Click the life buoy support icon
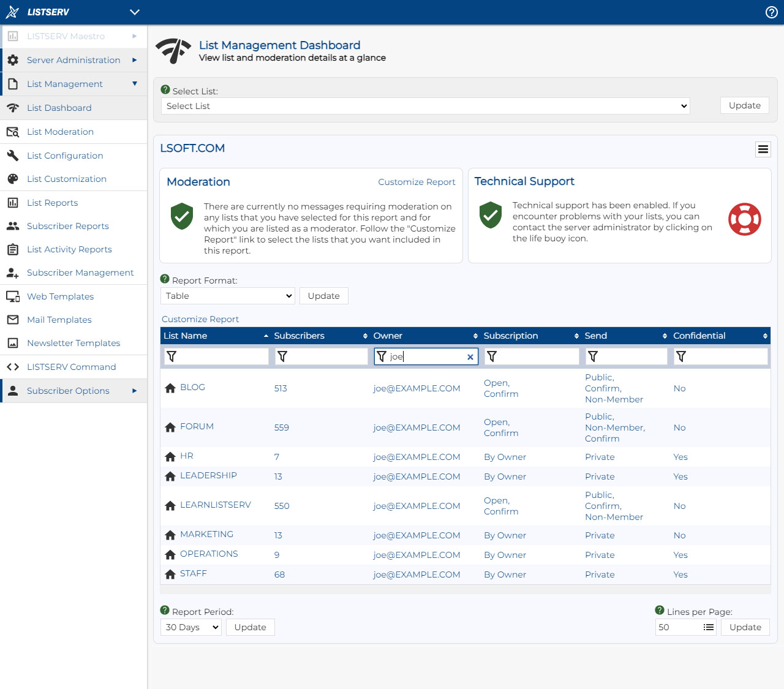Screen dimensions: 784x689 point(745,219)
